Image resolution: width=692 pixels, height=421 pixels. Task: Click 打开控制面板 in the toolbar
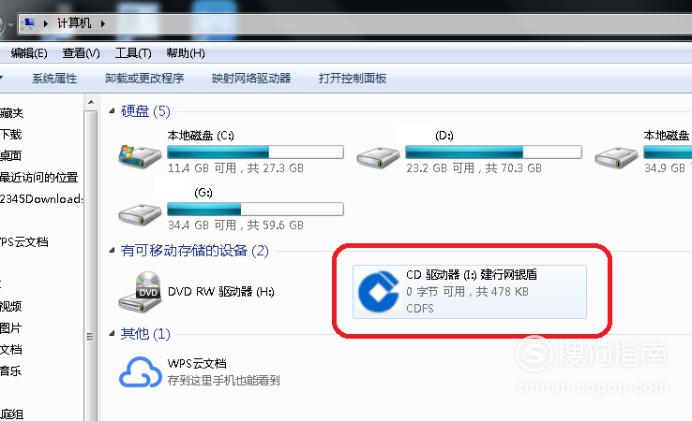click(353, 79)
